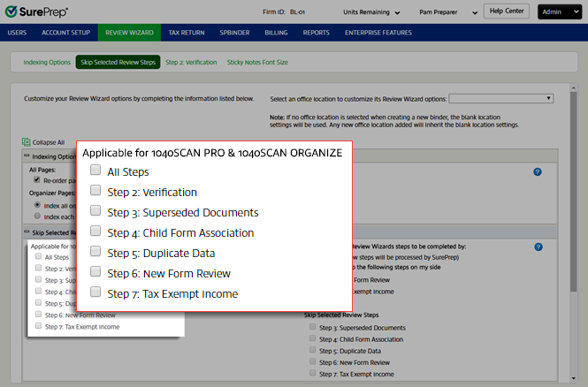Open the office location combo box

tap(501, 99)
